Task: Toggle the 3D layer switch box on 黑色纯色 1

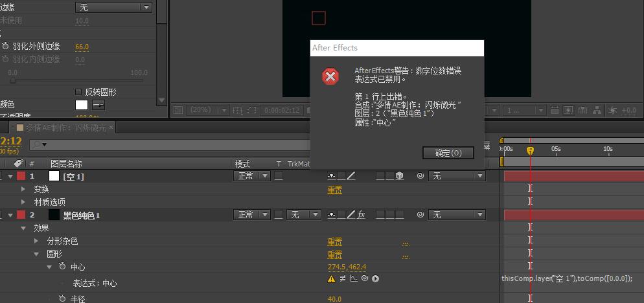Action: [x=400, y=214]
